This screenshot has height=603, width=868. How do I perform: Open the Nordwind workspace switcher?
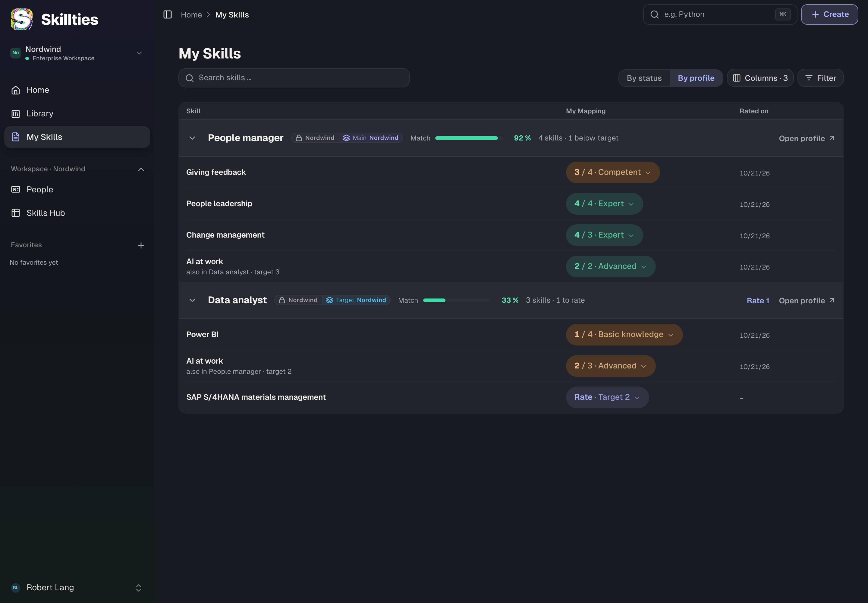click(77, 53)
